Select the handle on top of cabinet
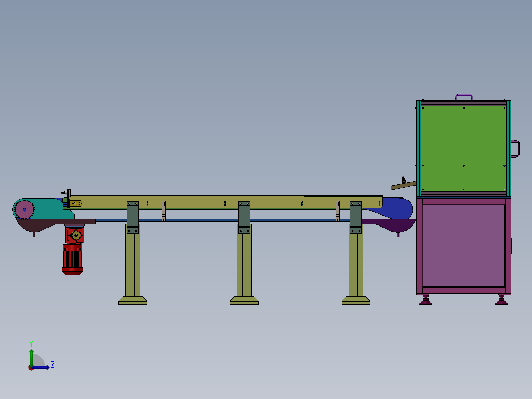The height and width of the screenshot is (399, 532). (x=464, y=97)
